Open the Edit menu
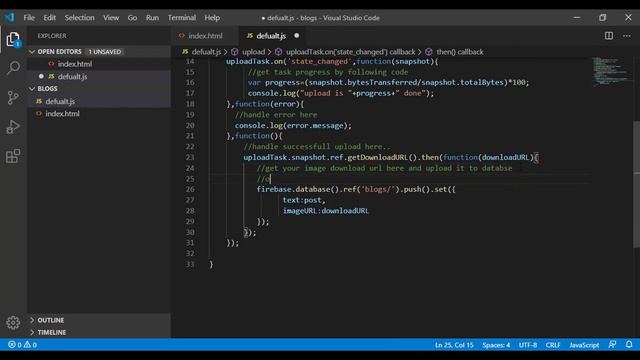Viewport: 640px width, 360px height. point(49,18)
